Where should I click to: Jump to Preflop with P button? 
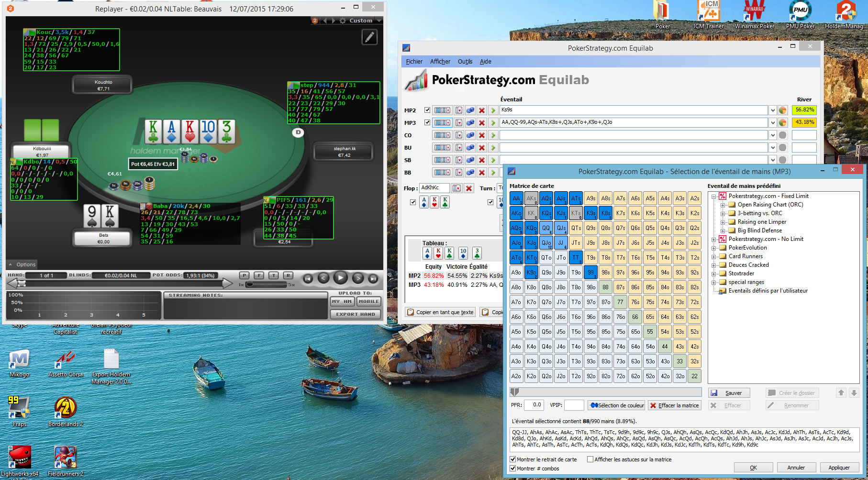[244, 275]
